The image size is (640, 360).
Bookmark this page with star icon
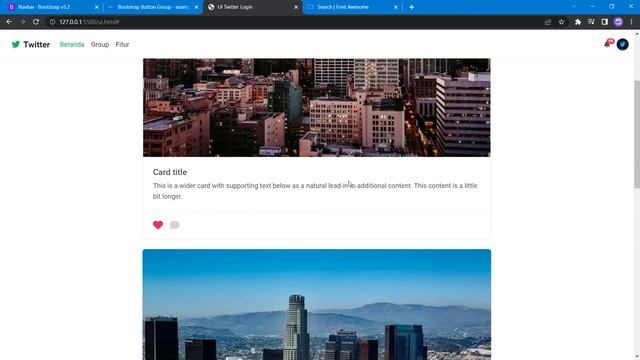(x=562, y=22)
